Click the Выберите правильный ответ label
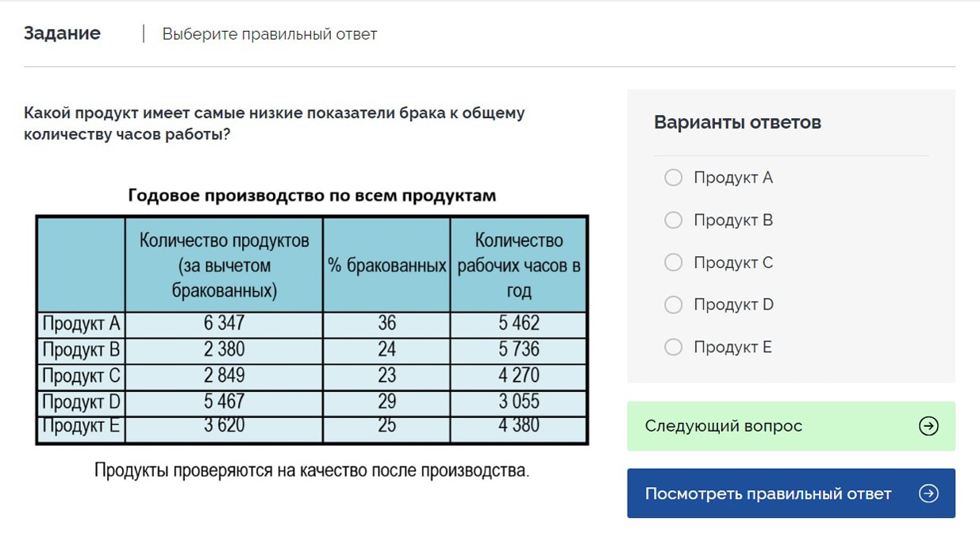This screenshot has height=541, width=980. [x=270, y=34]
